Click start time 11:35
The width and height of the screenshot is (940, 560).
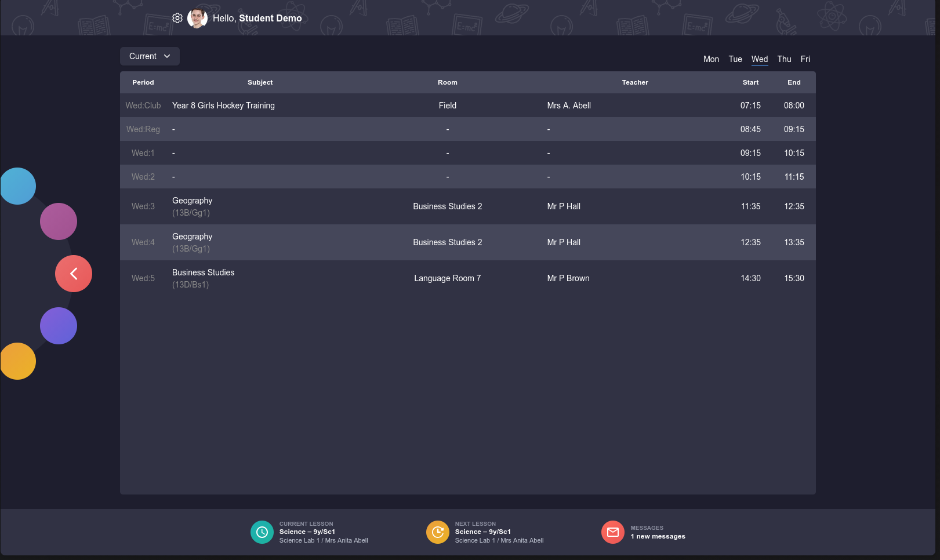750,206
